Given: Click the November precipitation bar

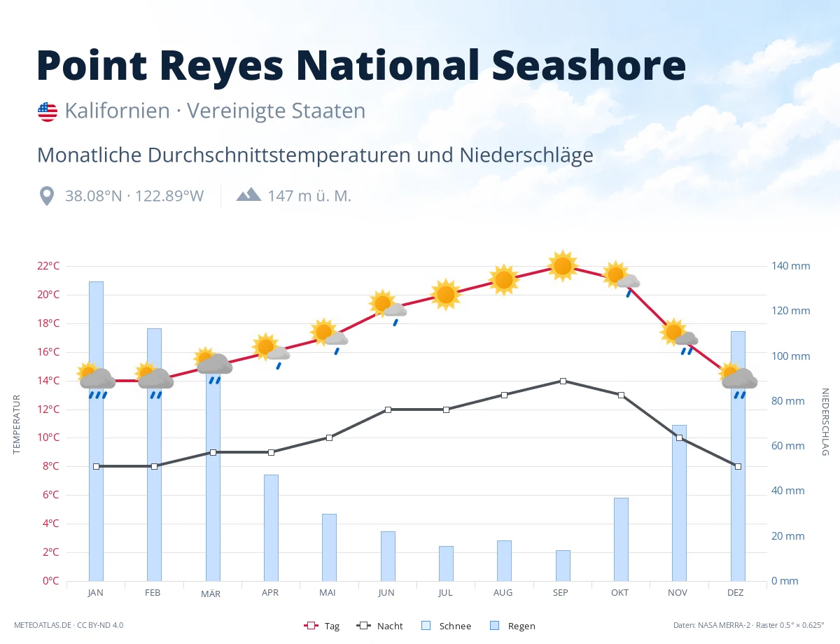Looking at the screenshot, I should [x=679, y=503].
